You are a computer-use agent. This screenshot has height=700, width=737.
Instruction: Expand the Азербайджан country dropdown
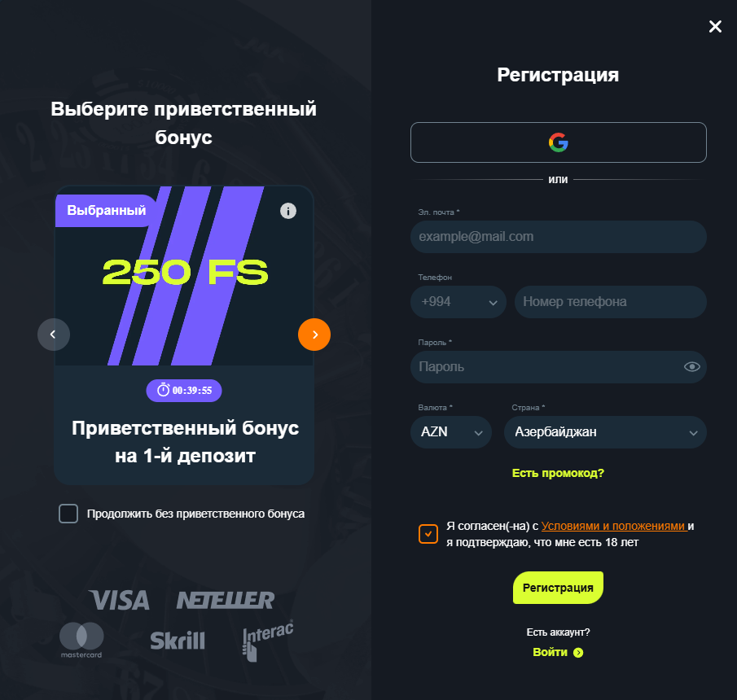point(605,431)
